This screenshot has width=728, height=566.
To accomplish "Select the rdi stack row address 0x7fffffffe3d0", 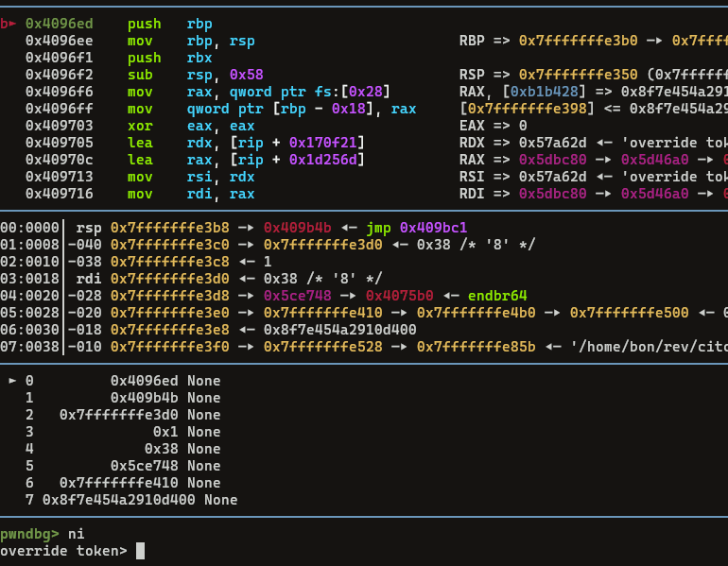I will point(170,279).
